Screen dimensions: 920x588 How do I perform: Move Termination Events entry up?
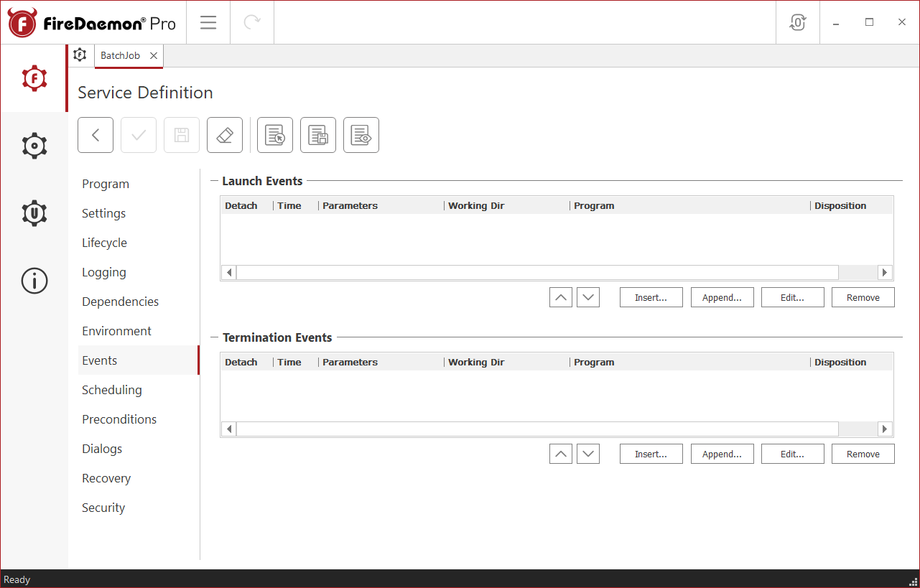pyautogui.click(x=561, y=454)
